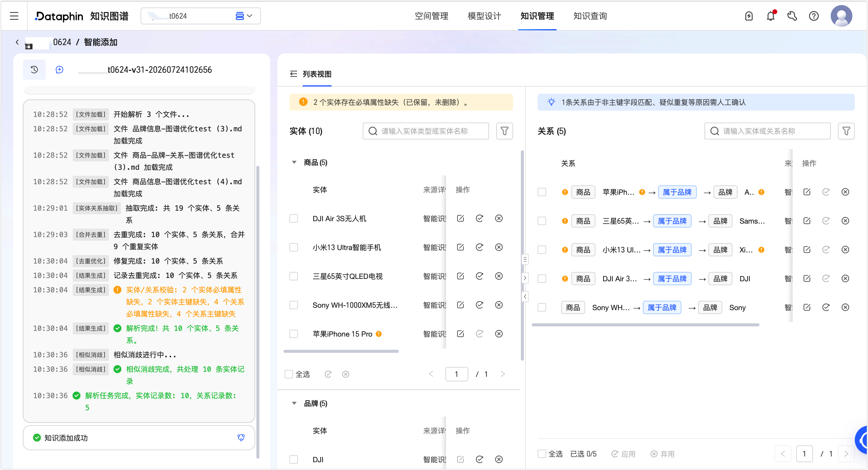The height and width of the screenshot is (470, 868).
Task: Batch discard selected 商品 entities icon
Action: click(x=345, y=374)
